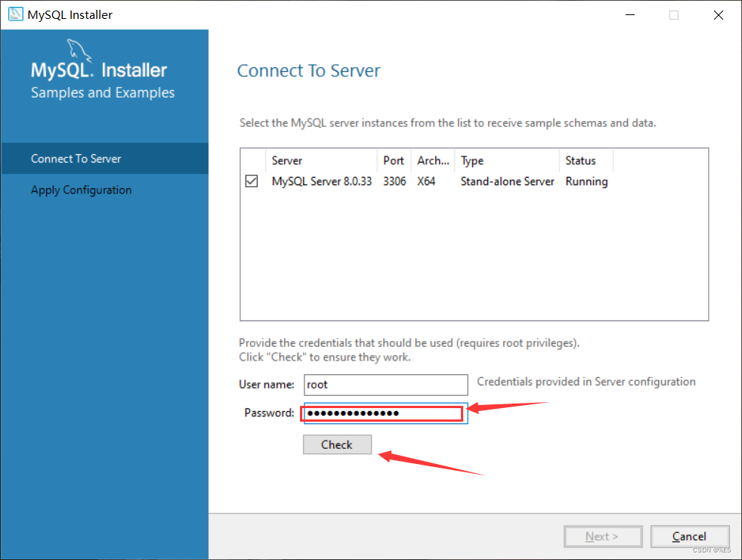
Task: Click the Status column header
Action: (x=586, y=160)
